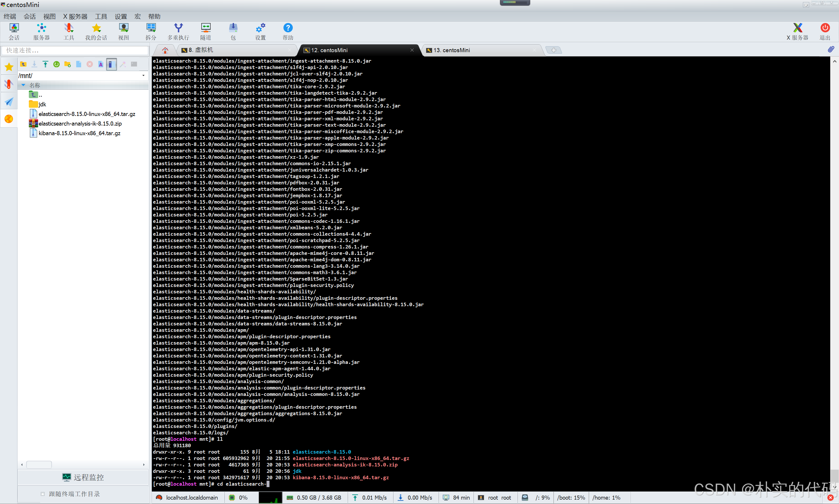Screen dimensions: 839x504
Task: Click the SFTP download arrow icon
Action: (x=34, y=64)
